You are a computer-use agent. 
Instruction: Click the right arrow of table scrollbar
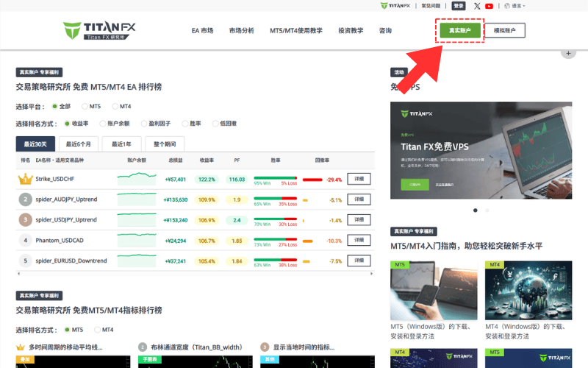pos(372,274)
